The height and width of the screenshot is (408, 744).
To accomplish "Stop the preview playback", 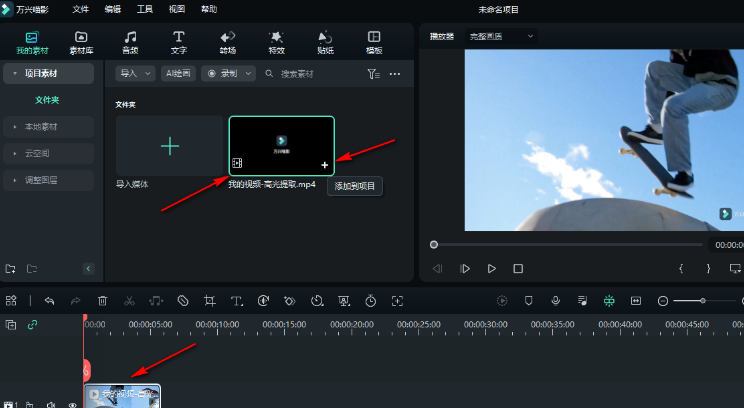I will point(518,269).
